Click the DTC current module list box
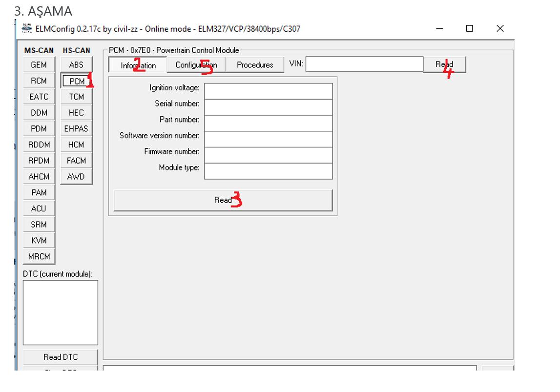Viewport: 560px width, 392px height. point(60,312)
